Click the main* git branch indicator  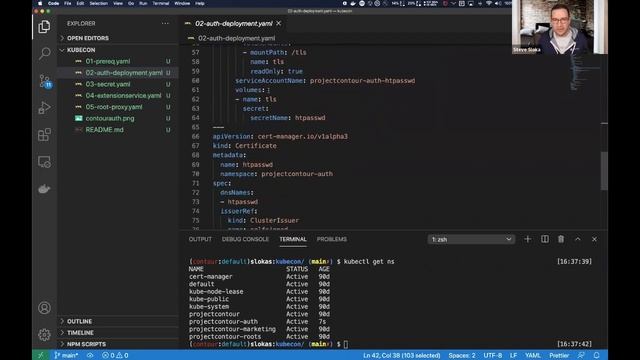pyautogui.click(x=66, y=355)
